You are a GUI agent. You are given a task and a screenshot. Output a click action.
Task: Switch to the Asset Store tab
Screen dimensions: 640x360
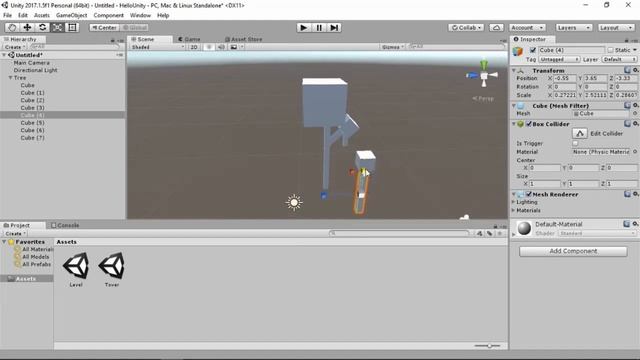tap(243, 39)
